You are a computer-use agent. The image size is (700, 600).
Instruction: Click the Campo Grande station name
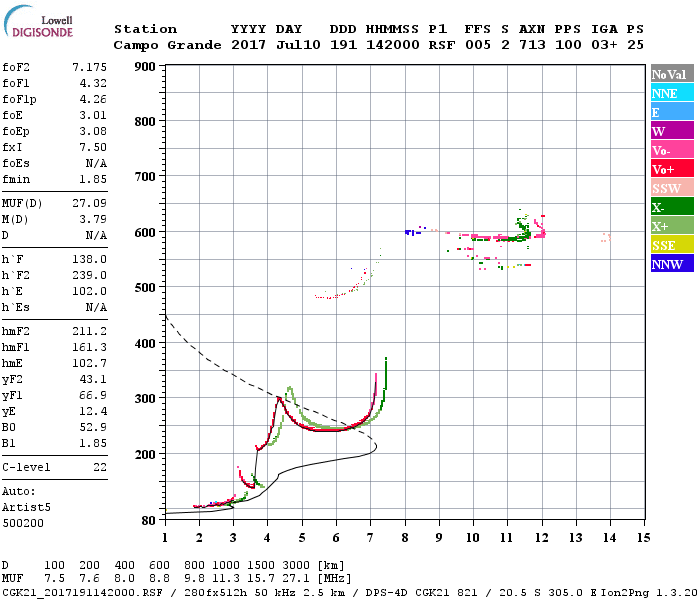[167, 45]
